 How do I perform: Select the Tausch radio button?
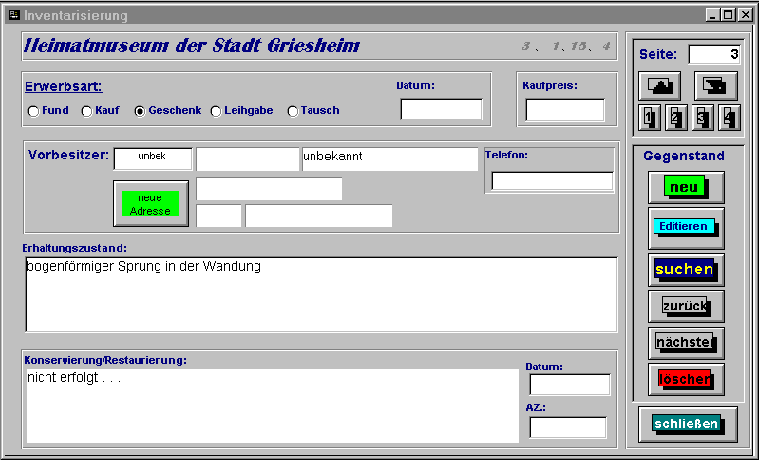pyautogui.click(x=293, y=111)
